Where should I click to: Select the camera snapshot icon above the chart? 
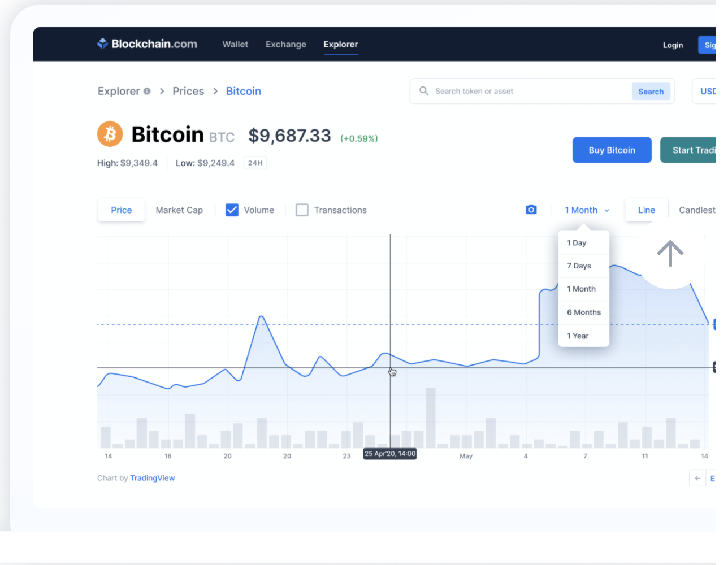pos(531,209)
